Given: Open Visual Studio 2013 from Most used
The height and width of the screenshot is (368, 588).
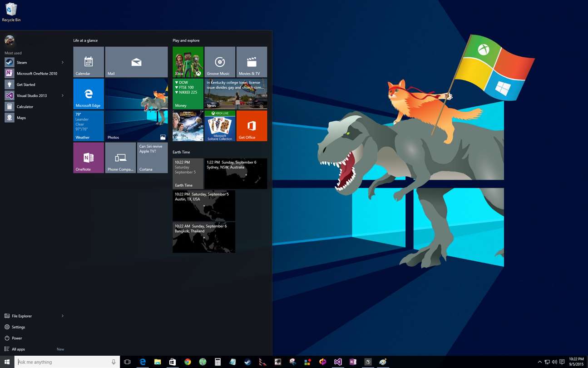Looking at the screenshot, I should (x=31, y=95).
